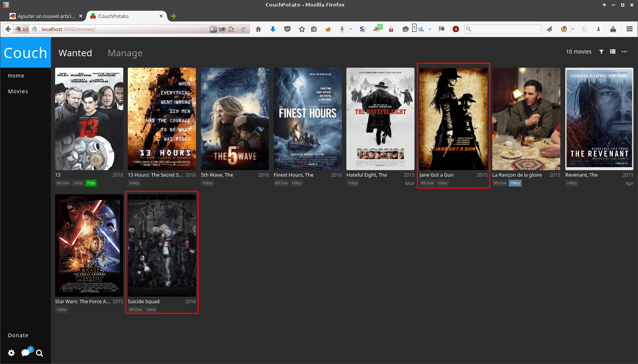Click BR-Disk tag under Jane Got a Gun
Viewport: 638px width, 364px height.
(x=427, y=183)
